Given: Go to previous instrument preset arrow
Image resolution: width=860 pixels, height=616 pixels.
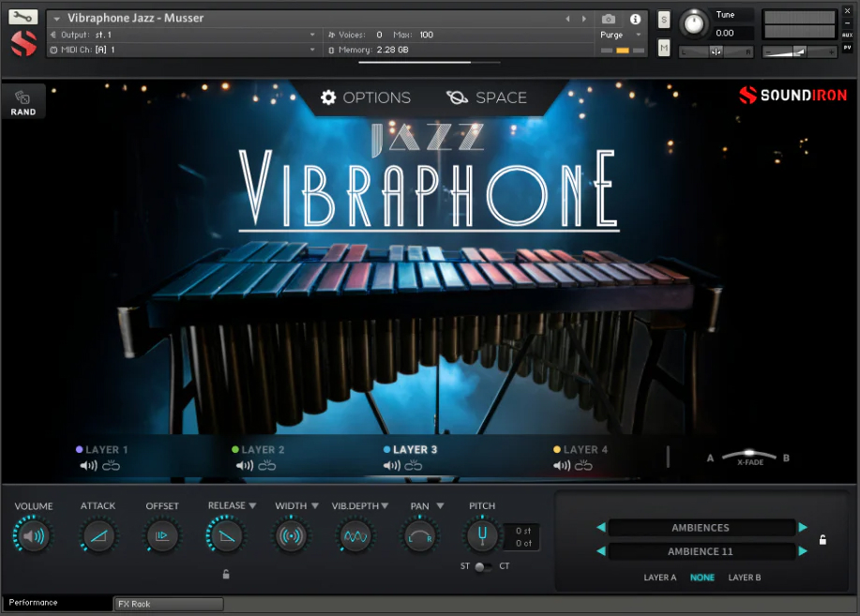Looking at the screenshot, I should (567, 19).
